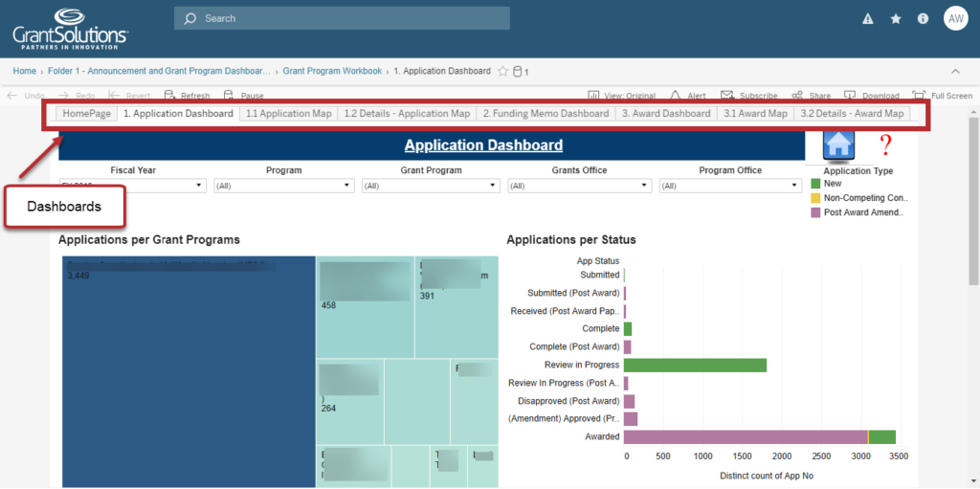Collapse the breadcrumb bar with chevron

(x=954, y=71)
